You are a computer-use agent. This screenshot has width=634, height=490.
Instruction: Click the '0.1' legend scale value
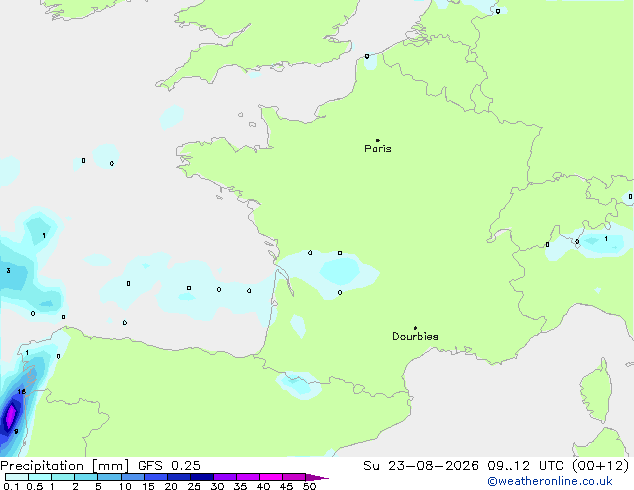11,486
